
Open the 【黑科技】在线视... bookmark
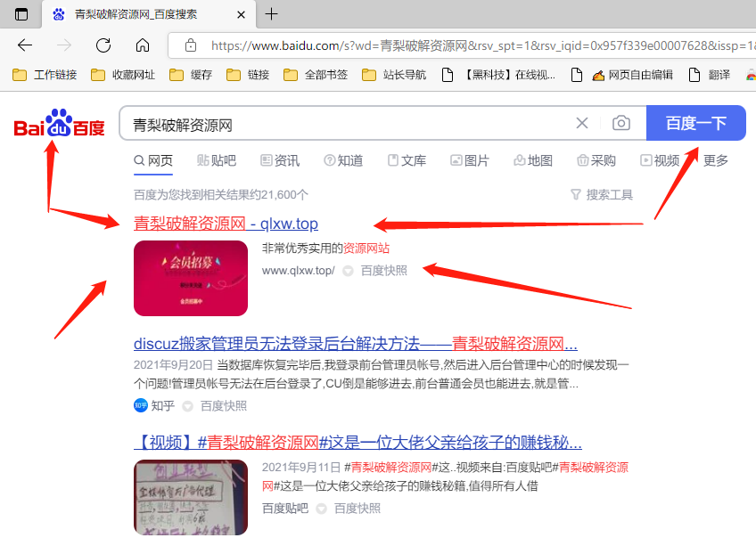pos(498,75)
